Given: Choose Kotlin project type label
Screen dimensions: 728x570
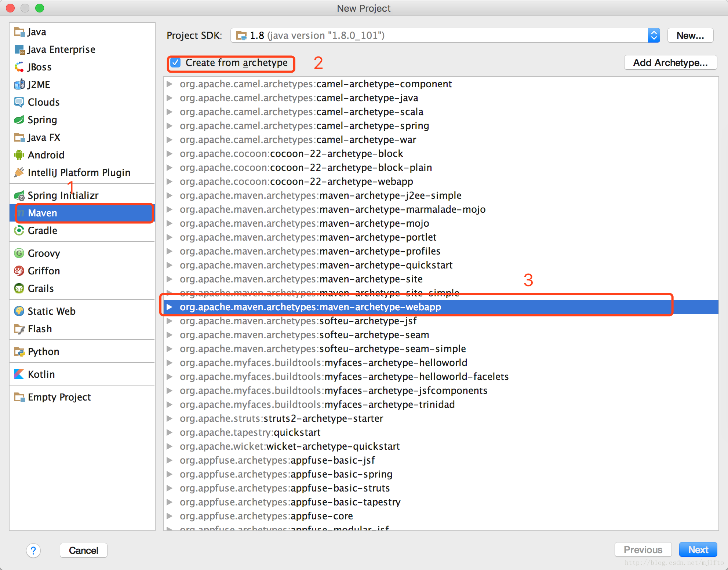Looking at the screenshot, I should [41, 374].
